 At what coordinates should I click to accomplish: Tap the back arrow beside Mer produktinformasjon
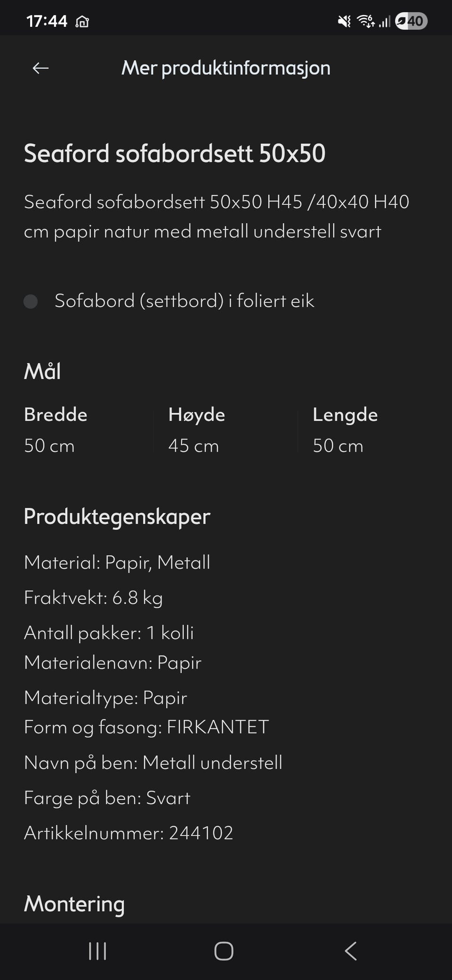point(40,68)
